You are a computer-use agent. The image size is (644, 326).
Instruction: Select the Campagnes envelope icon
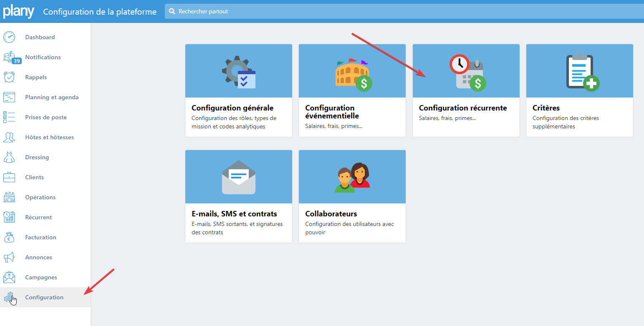click(9, 277)
